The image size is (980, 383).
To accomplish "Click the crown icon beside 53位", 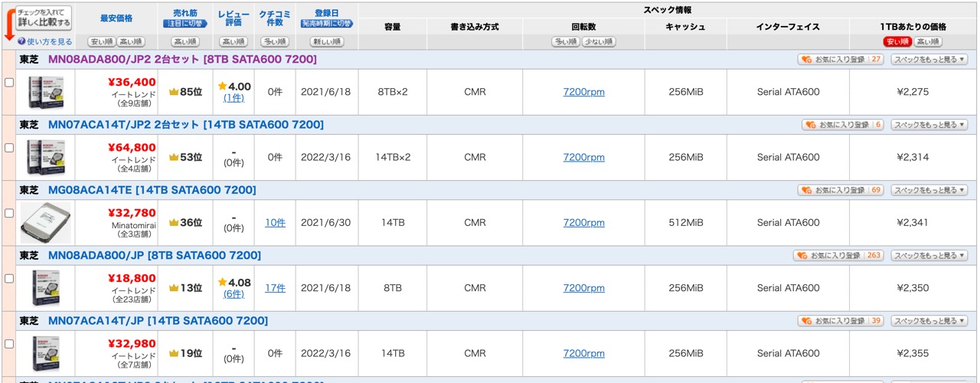I will click(174, 157).
